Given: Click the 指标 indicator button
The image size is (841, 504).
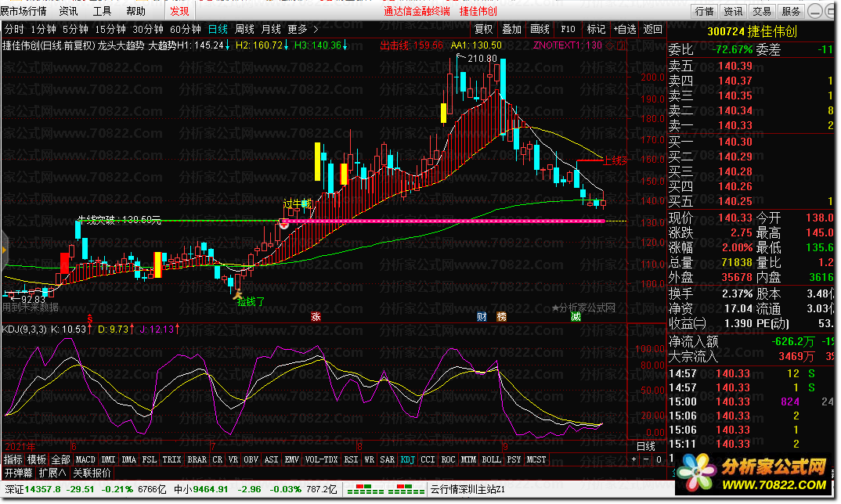Looking at the screenshot, I should tap(13, 459).
